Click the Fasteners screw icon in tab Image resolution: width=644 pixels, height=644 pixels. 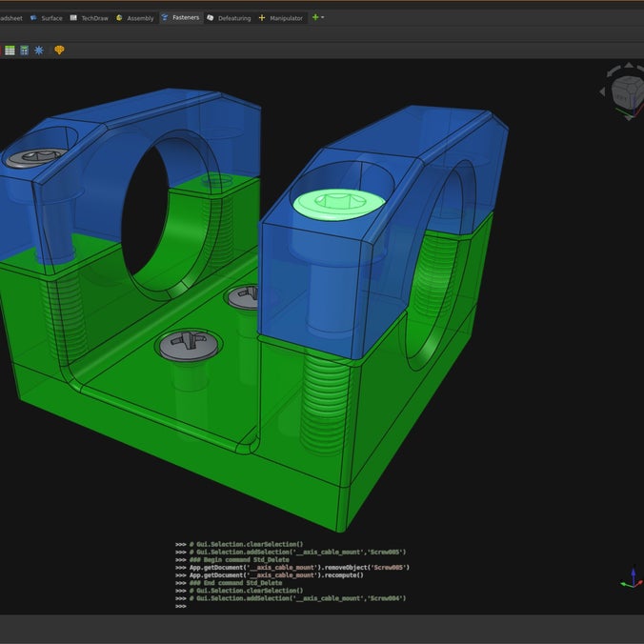point(165,17)
